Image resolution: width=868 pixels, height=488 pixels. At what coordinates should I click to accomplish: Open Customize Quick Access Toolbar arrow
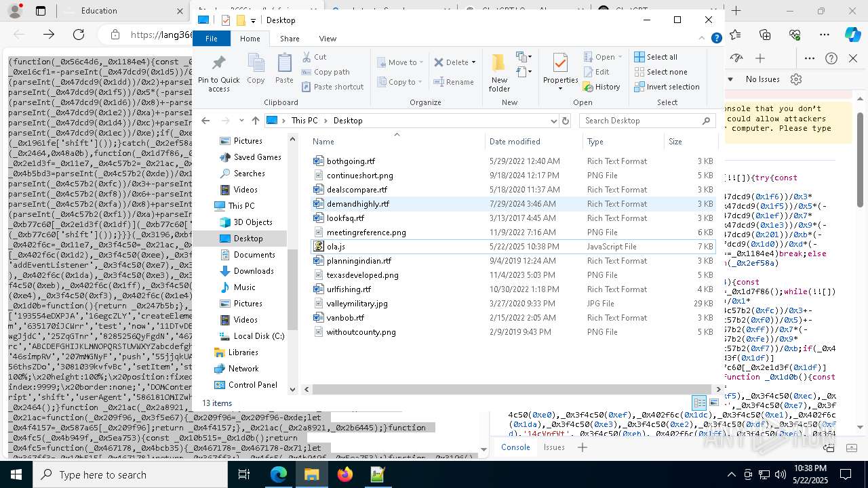coord(253,20)
